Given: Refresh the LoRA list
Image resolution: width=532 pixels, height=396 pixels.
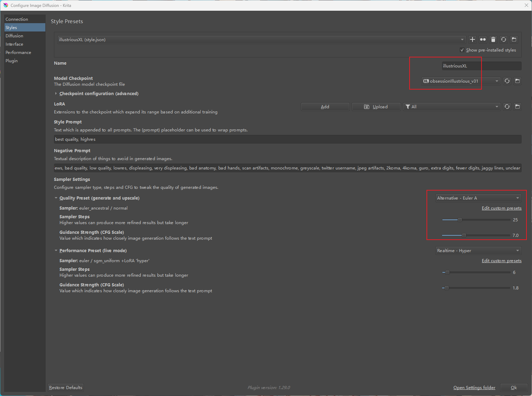Looking at the screenshot, I should tap(507, 107).
